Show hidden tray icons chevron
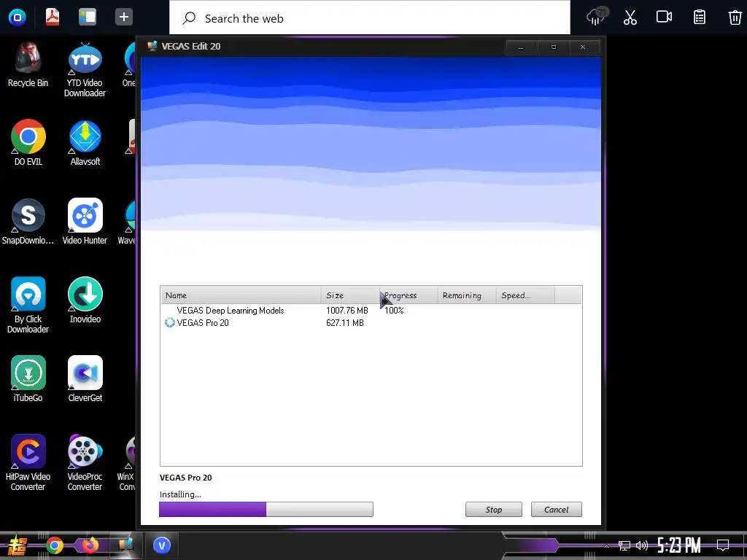Viewport: 747px width, 560px height. (x=606, y=545)
